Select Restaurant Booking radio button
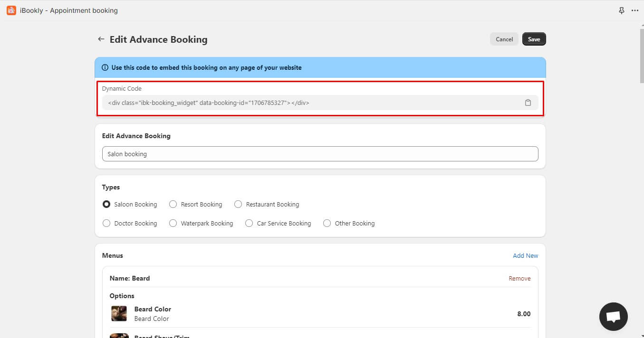The height and width of the screenshot is (338, 644). point(238,204)
